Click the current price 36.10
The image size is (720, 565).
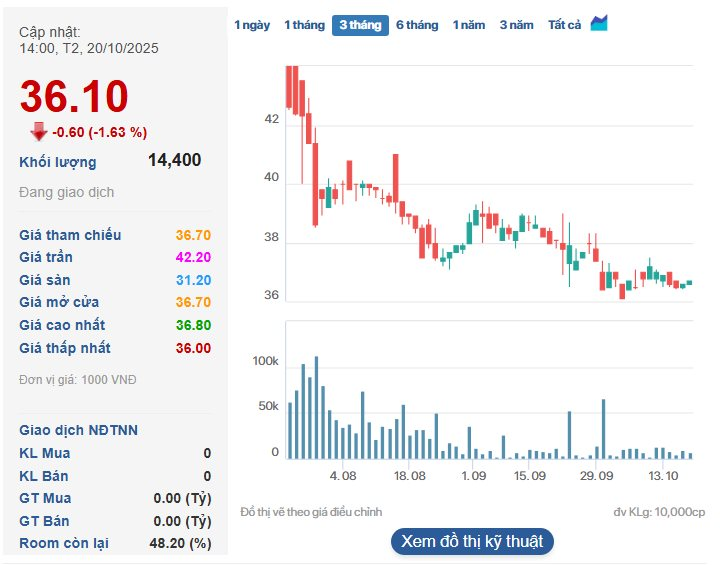(75, 97)
